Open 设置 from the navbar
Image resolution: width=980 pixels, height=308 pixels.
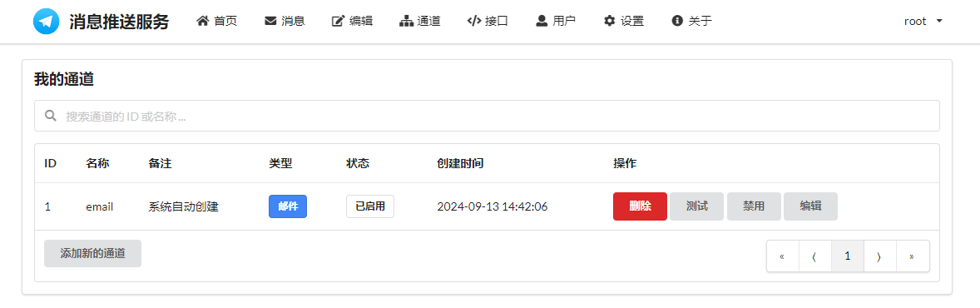pyautogui.click(x=624, y=22)
